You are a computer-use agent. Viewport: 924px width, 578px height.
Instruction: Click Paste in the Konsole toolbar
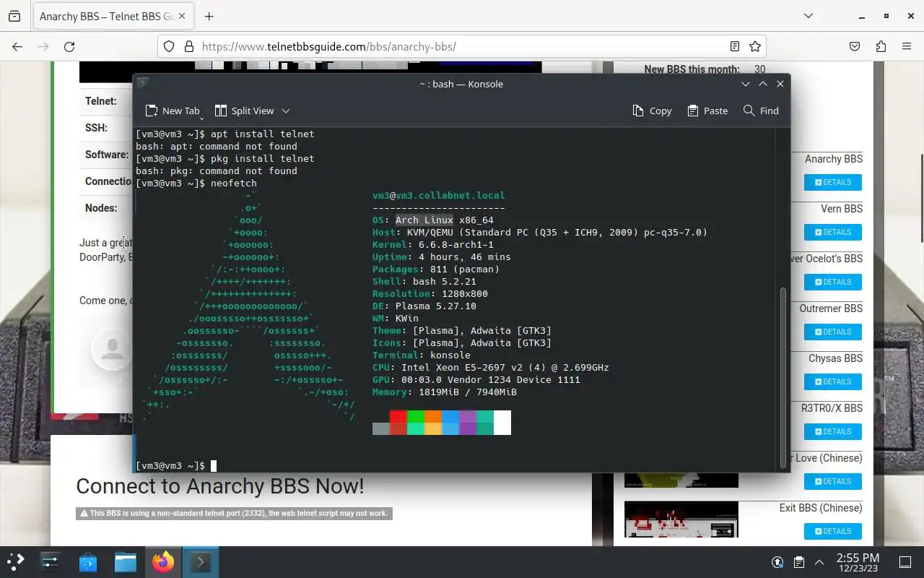point(707,111)
